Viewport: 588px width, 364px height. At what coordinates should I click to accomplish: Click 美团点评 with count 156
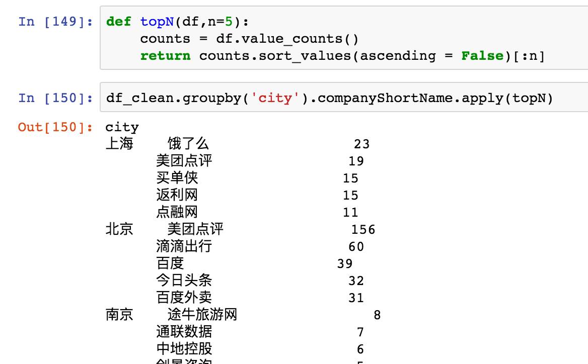pyautogui.click(x=195, y=229)
